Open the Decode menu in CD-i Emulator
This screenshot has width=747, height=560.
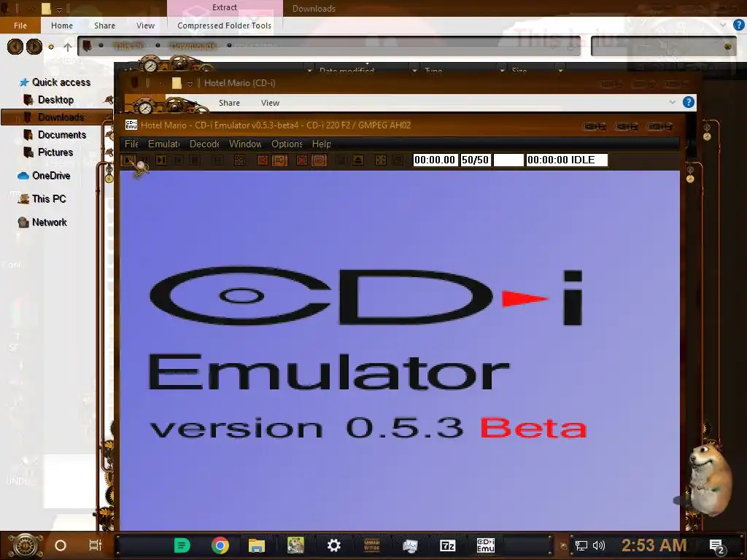(x=204, y=144)
